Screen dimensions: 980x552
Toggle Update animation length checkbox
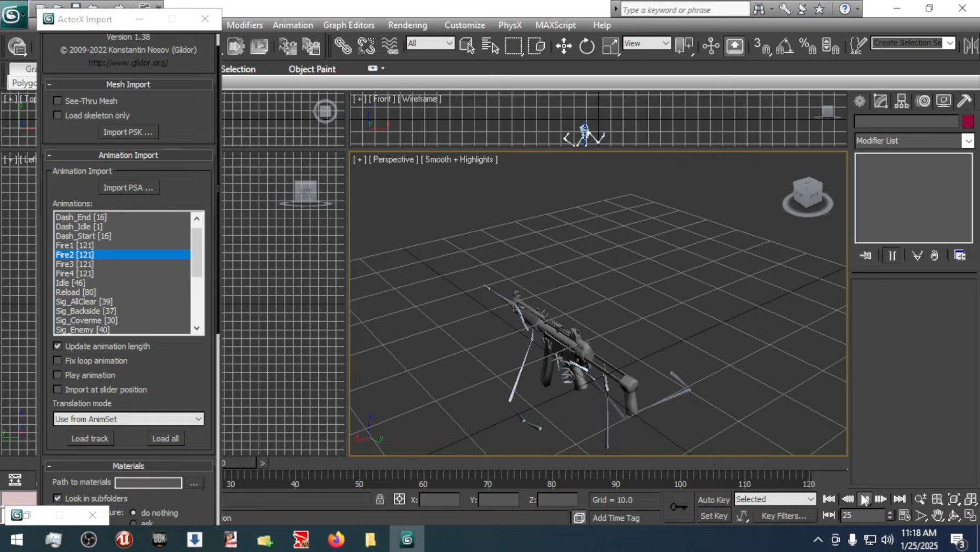[x=57, y=346]
